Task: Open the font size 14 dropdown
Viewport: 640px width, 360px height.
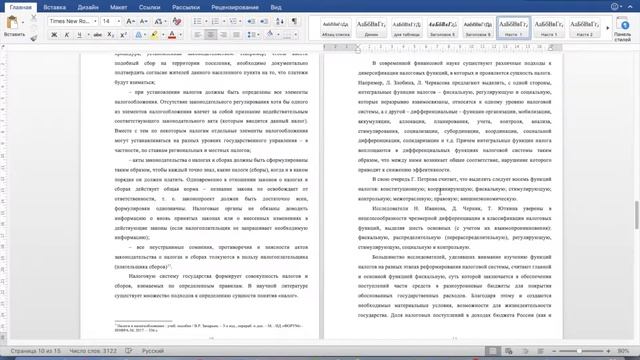Action: point(119,21)
